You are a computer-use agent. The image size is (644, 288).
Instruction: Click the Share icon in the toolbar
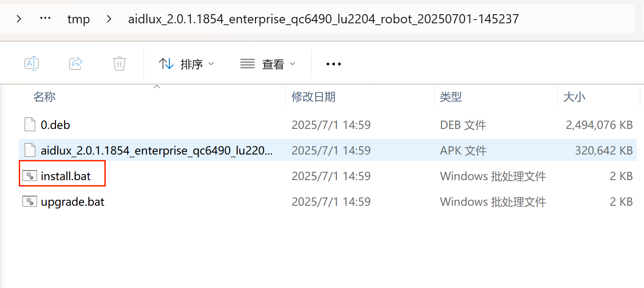pyautogui.click(x=76, y=64)
